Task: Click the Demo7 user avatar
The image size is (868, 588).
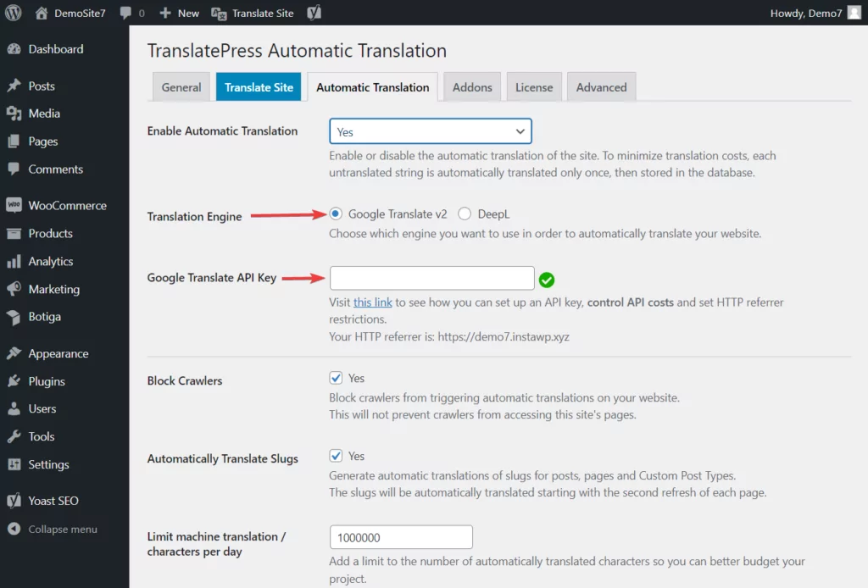Action: (854, 13)
